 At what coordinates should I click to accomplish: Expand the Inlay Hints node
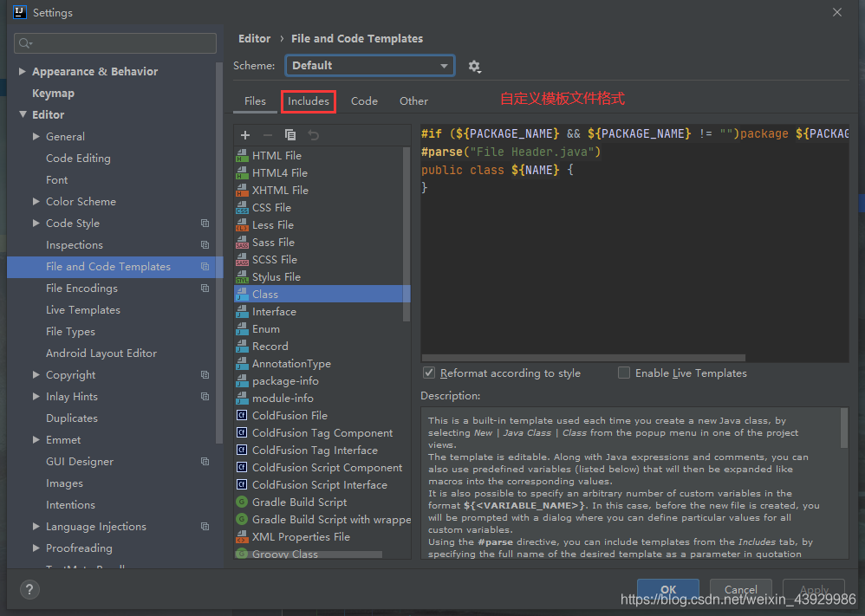[36, 396]
